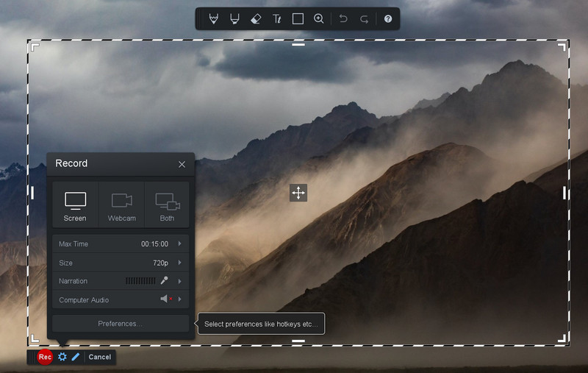Screen dimensions: 588x373
Task: Select the highlighter tool
Action: point(234,19)
